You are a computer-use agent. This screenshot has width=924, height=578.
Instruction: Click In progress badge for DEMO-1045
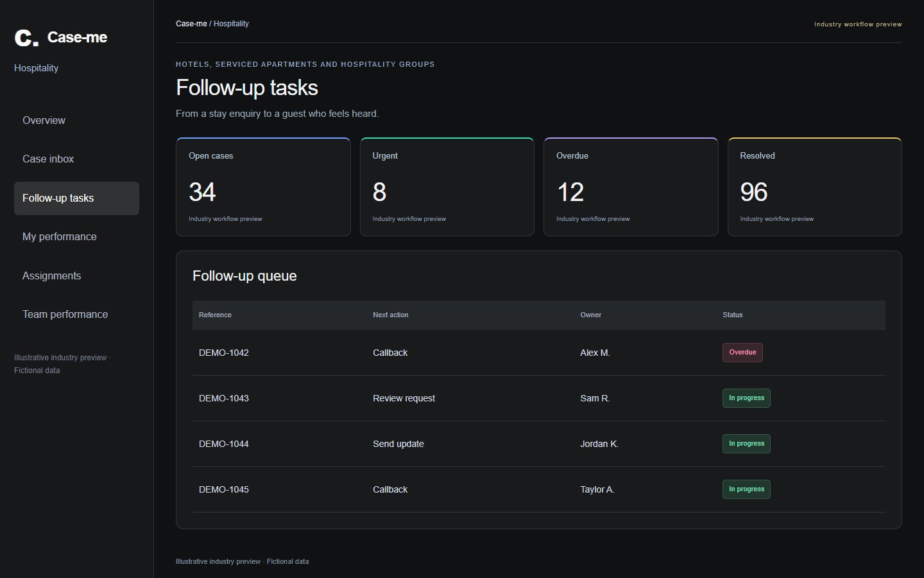(746, 489)
